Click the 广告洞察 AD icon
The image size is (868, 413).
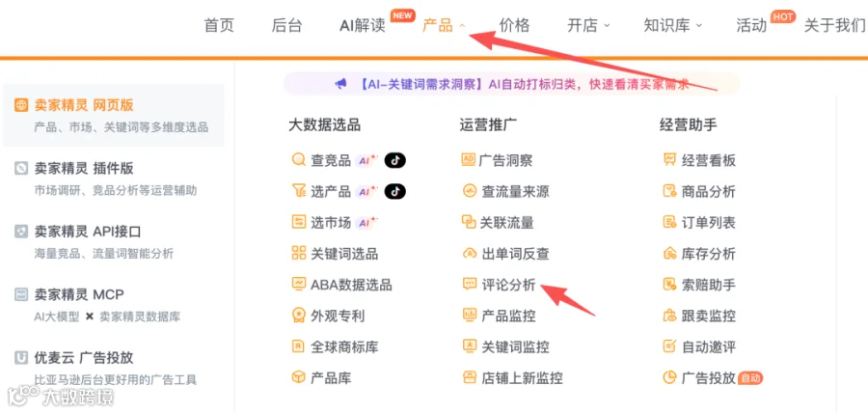469,160
